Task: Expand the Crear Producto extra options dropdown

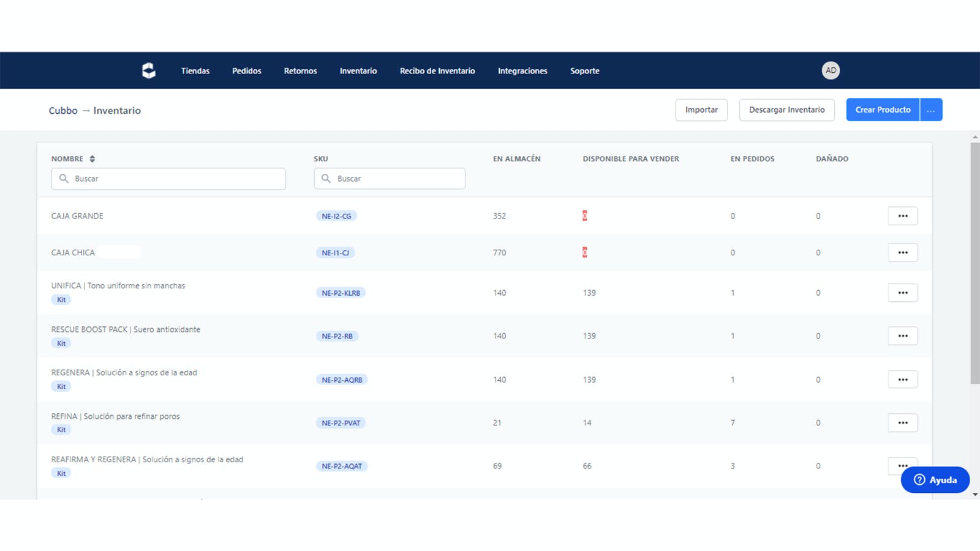Action: [x=931, y=110]
